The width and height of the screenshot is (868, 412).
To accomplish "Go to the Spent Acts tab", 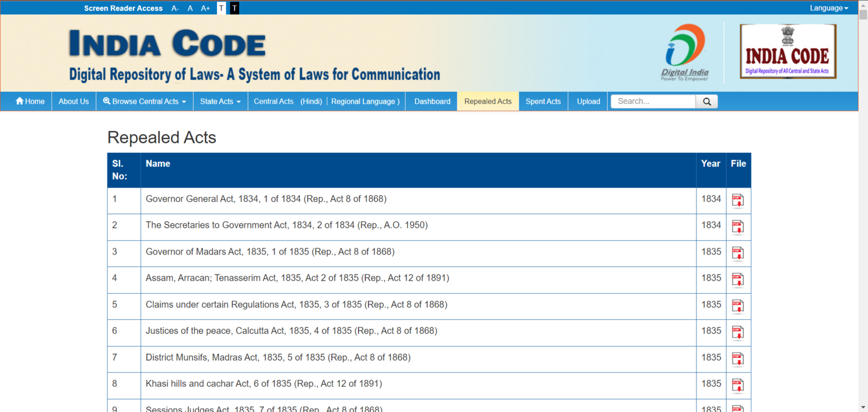I will click(x=543, y=101).
